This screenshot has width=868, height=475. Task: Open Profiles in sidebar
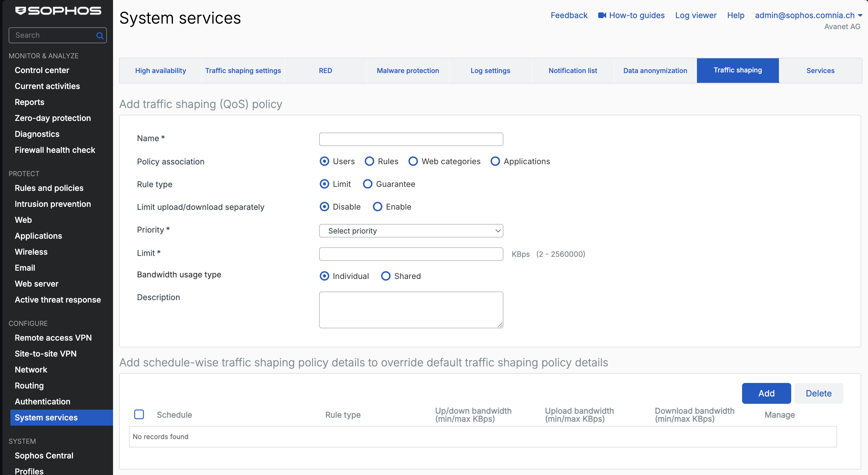pyautogui.click(x=29, y=471)
